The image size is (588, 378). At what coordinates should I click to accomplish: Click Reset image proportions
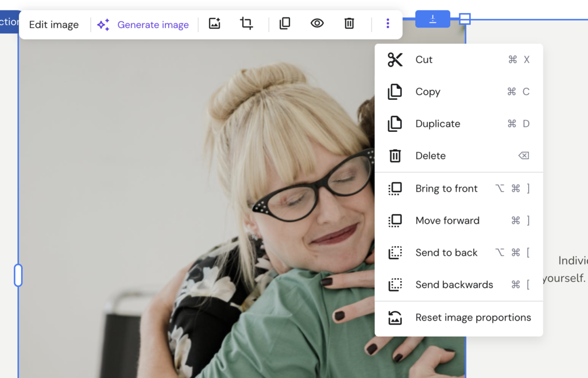tap(473, 317)
